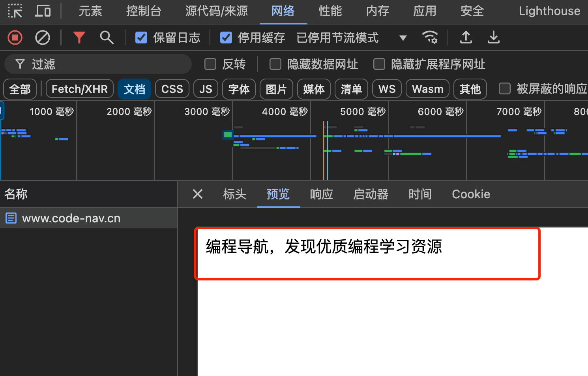The width and height of the screenshot is (588, 376).
Task: Switch to 安全 panel tab
Action: coord(472,11)
